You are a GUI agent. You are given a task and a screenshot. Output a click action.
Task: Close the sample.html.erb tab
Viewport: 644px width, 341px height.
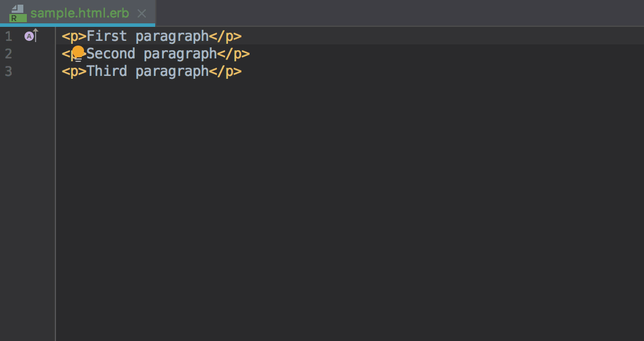(141, 13)
